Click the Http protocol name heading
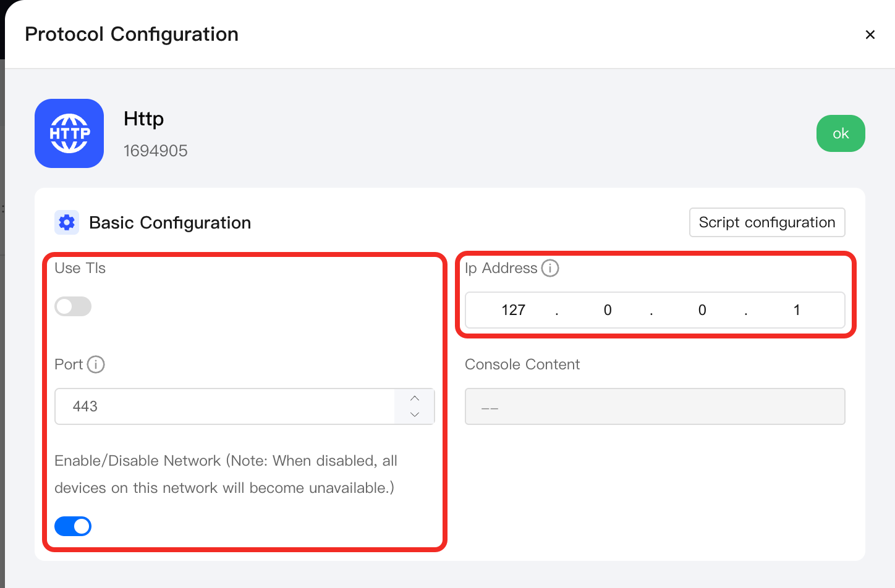Viewport: 895px width, 588px height. pyautogui.click(x=144, y=119)
